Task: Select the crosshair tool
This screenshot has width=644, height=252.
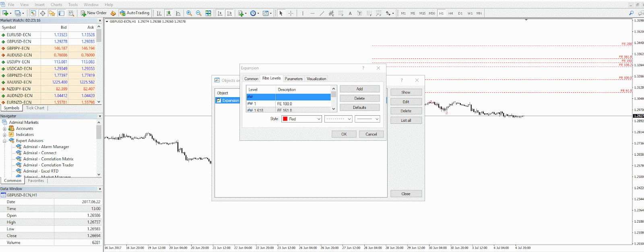Action: (291, 13)
